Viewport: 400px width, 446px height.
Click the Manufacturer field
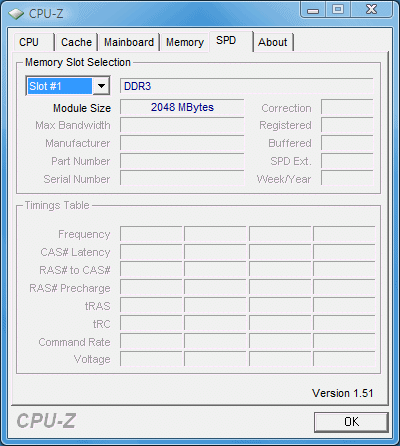tap(182, 143)
